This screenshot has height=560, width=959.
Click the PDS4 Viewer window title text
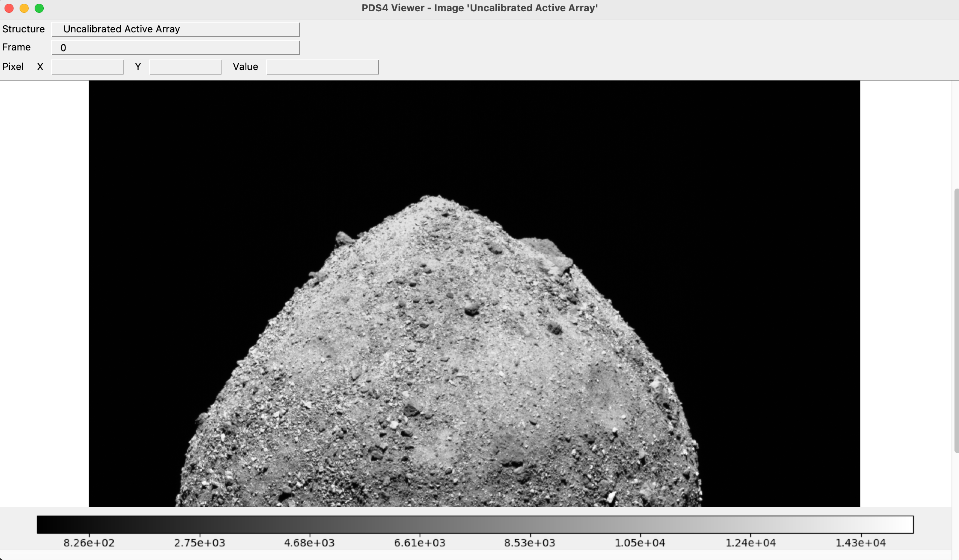(x=480, y=8)
